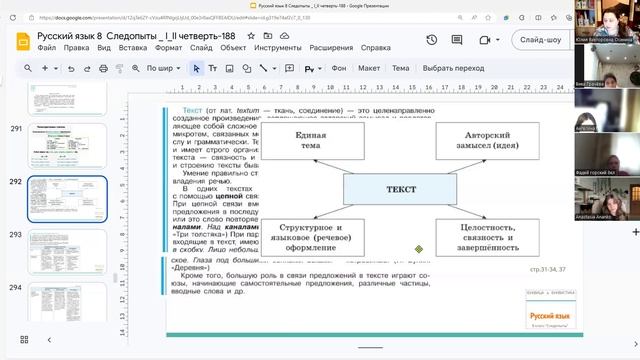Click the Тема theme button
Screen dimensions: 640x360
click(400, 68)
